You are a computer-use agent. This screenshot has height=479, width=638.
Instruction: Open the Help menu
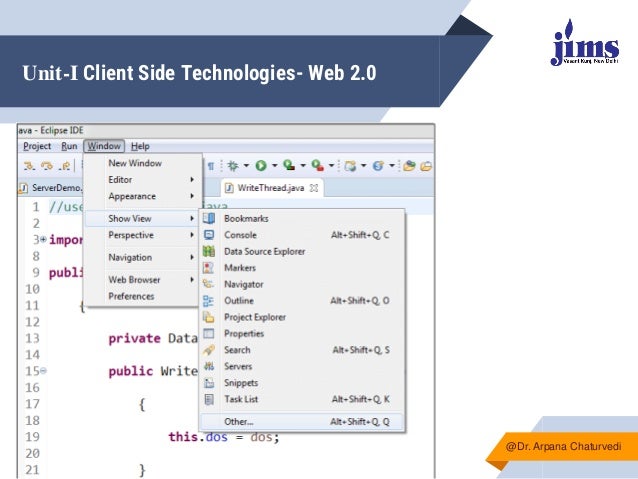click(140, 146)
